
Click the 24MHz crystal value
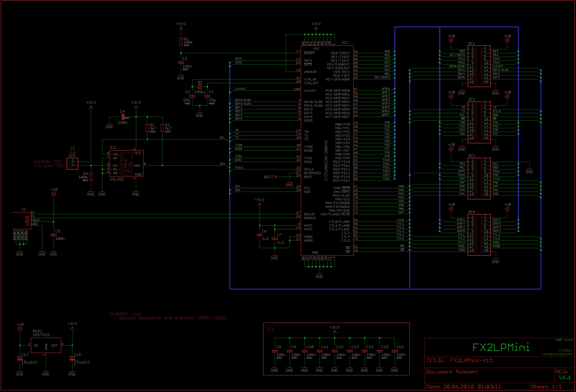click(x=200, y=92)
